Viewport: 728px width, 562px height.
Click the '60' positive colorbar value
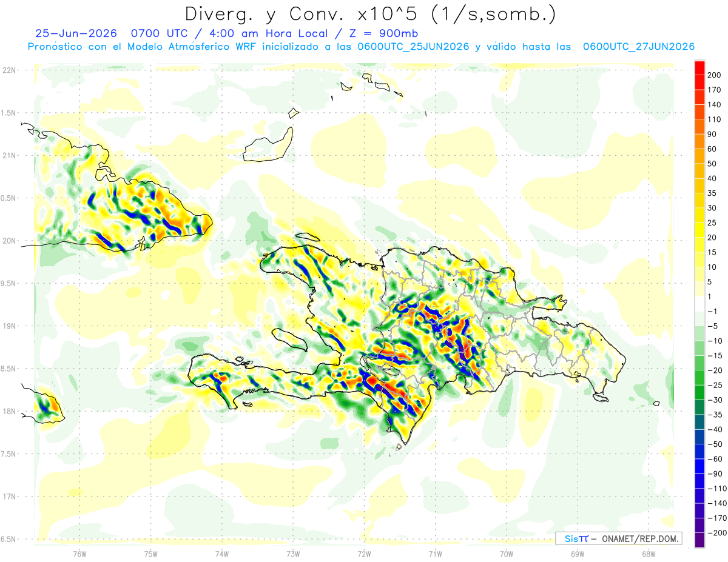[712, 149]
